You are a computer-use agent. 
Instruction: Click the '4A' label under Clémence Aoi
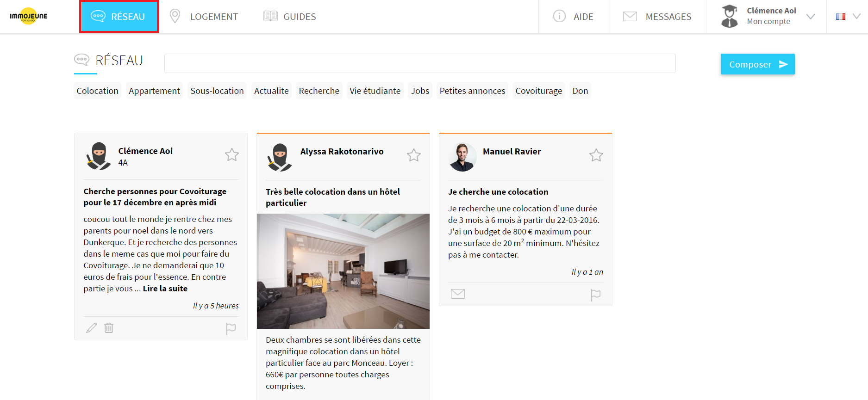[123, 163]
